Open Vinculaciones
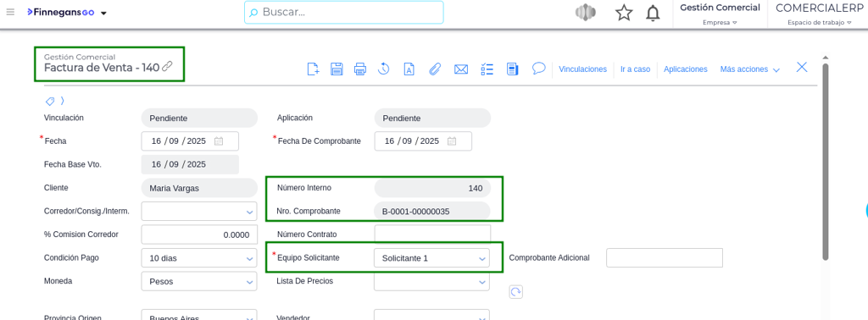The width and height of the screenshot is (868, 320). (x=582, y=69)
